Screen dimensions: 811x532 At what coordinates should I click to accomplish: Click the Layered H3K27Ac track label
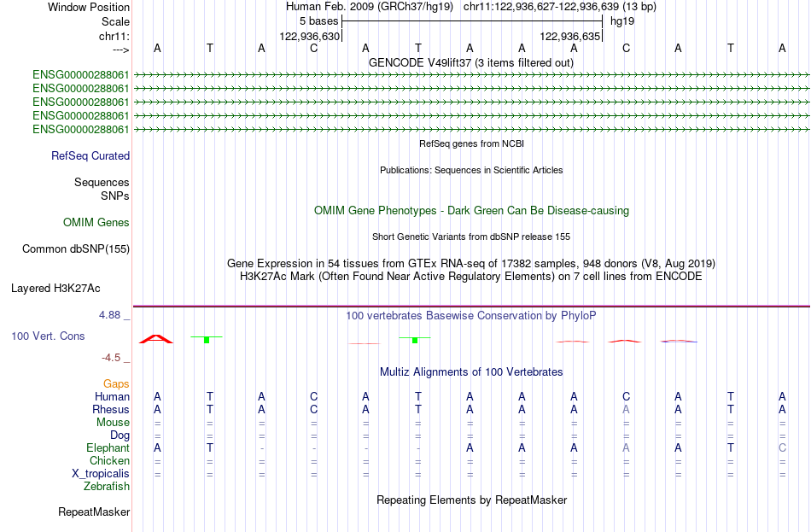click(55, 289)
